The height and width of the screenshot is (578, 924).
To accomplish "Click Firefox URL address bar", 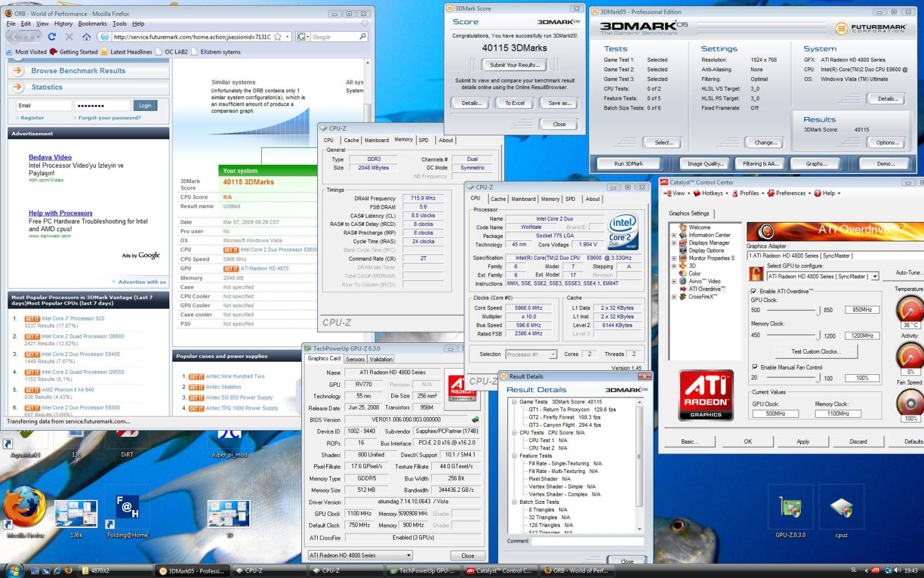I will (x=192, y=37).
